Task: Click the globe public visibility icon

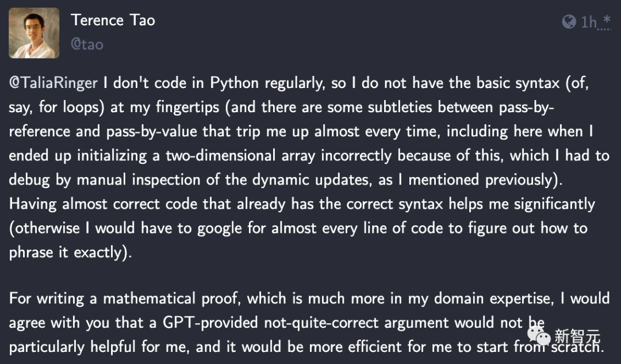Action: coord(569,22)
